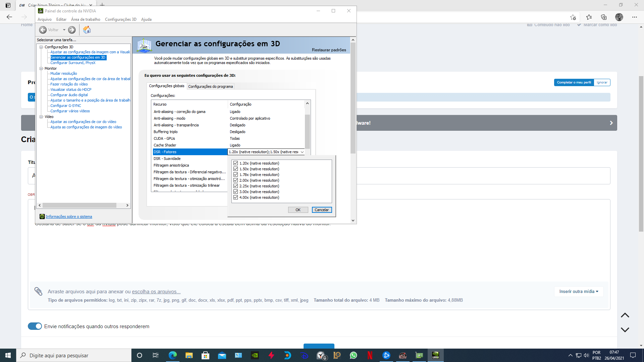This screenshot has height=362, width=644.
Task: Open the Inserir outra mídia dropdown
Action: pos(579,291)
